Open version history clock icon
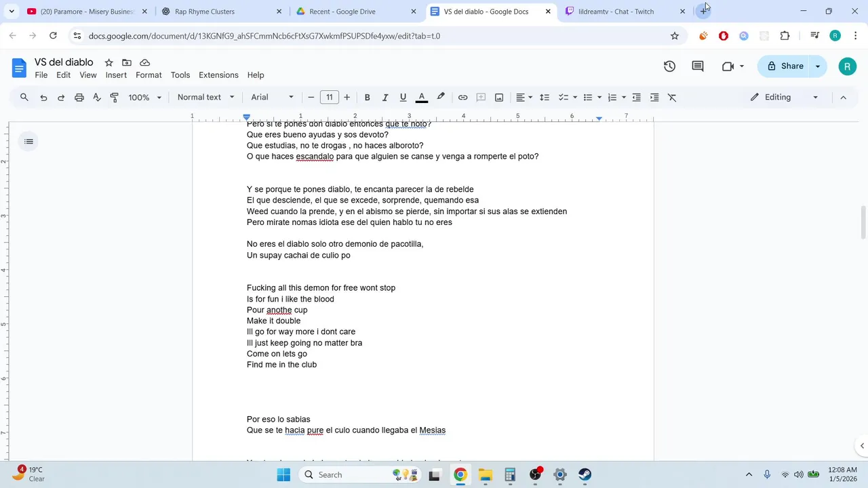 pos(669,66)
